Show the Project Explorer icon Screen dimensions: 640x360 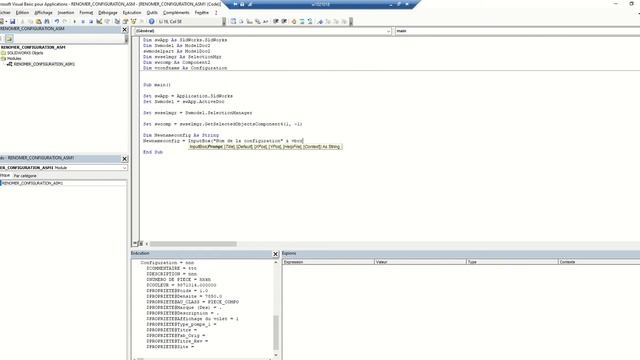117,21
